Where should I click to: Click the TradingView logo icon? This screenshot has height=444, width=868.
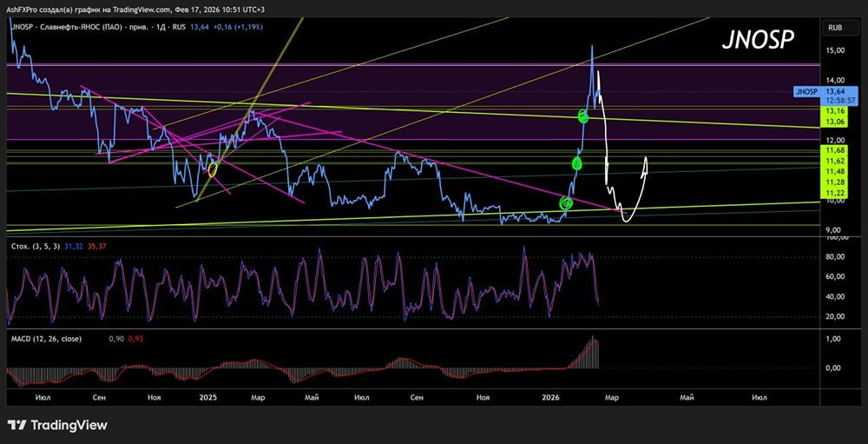coord(16,425)
